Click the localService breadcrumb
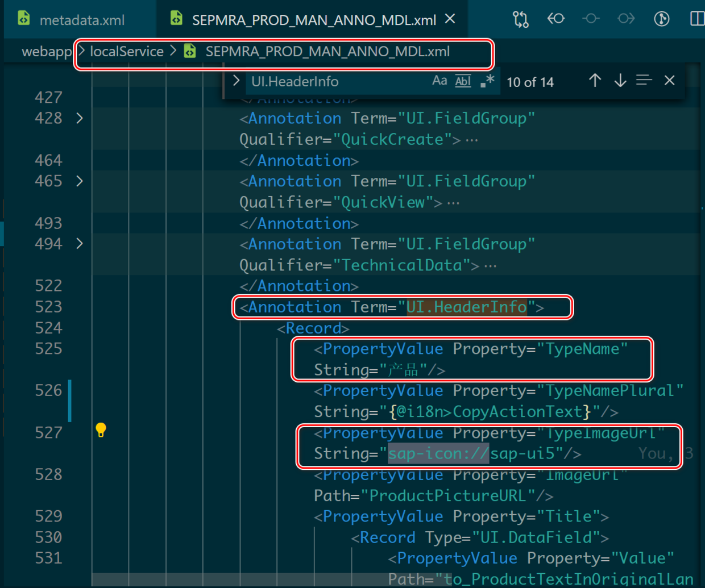Image resolution: width=705 pixels, height=588 pixels. (126, 52)
